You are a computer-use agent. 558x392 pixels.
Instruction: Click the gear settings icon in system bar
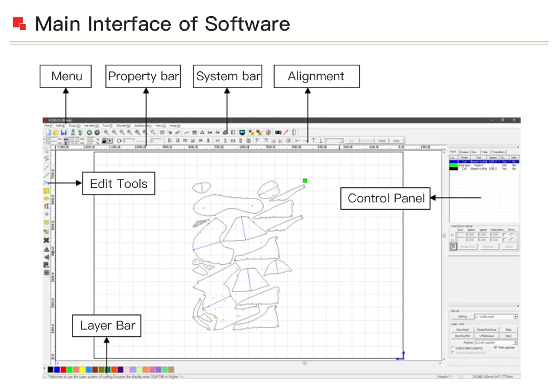pos(268,132)
